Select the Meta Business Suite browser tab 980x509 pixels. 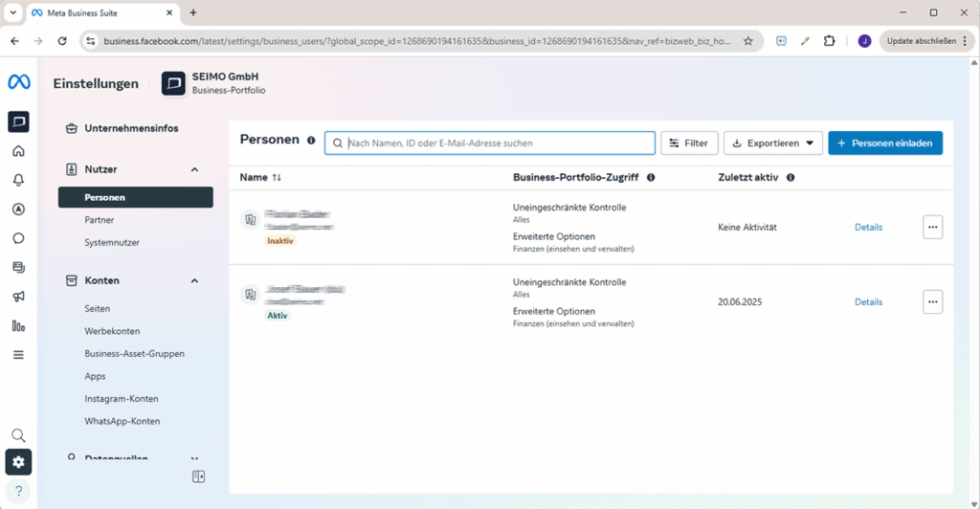(103, 12)
